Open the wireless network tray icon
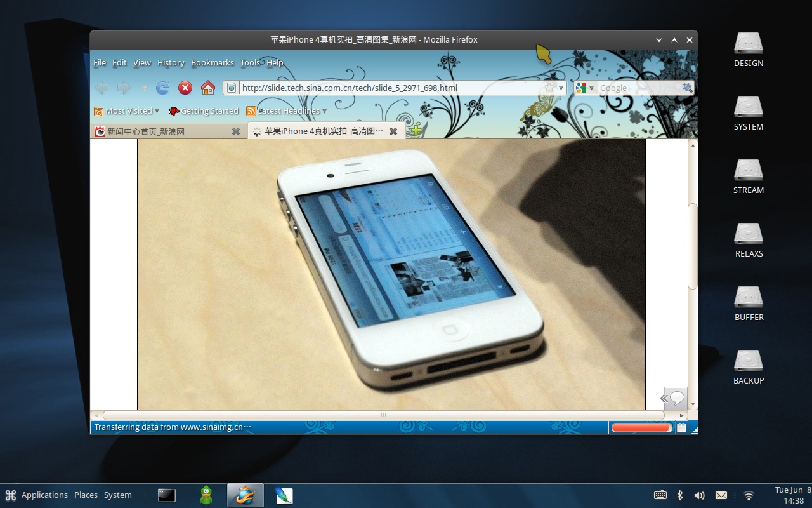 749,495
